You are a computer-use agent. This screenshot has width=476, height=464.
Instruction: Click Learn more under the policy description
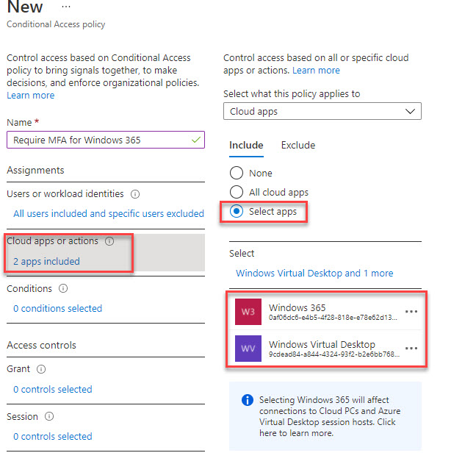click(x=31, y=95)
